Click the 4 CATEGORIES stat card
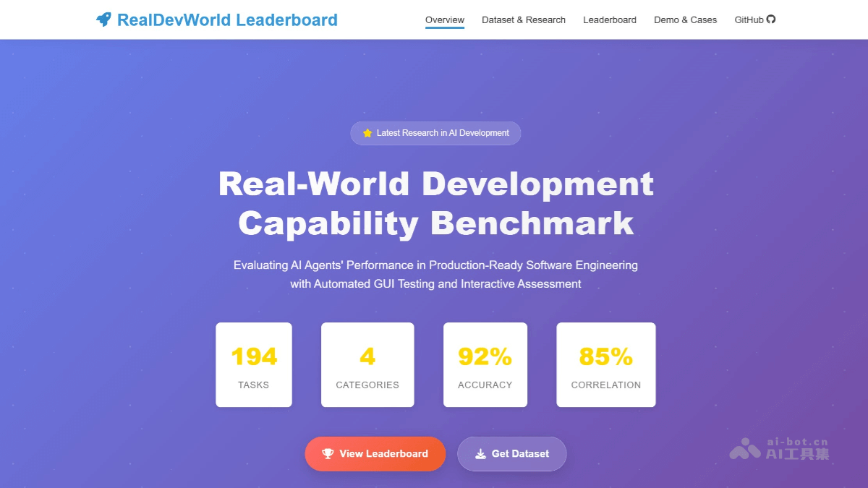The width and height of the screenshot is (868, 488). 367,364
